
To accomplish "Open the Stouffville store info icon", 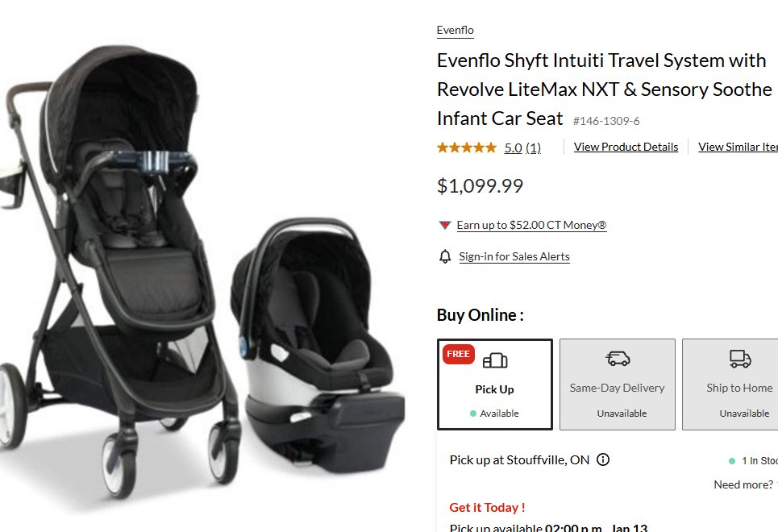I will [603, 460].
